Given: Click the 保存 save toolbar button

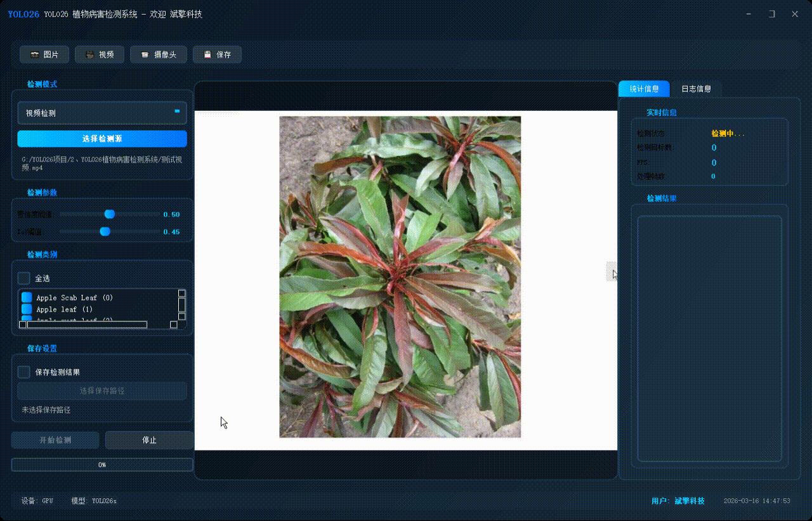Looking at the screenshot, I should coord(217,55).
